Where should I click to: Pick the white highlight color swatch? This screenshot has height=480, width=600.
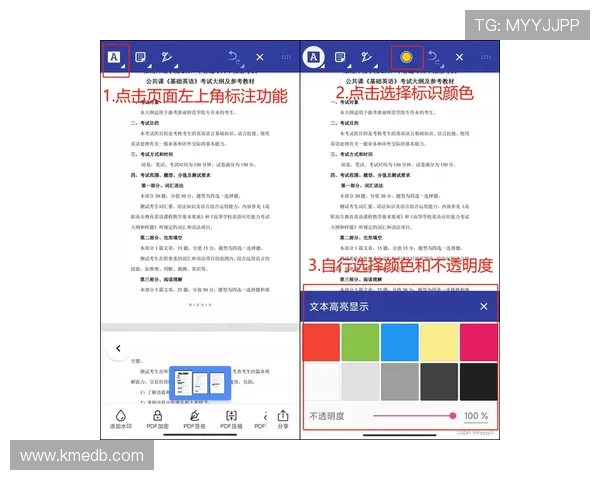[x=321, y=382]
